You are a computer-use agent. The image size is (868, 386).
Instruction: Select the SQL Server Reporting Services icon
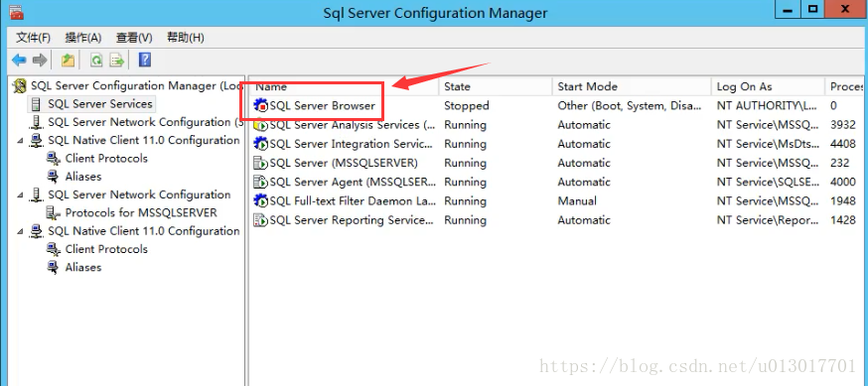pyautogui.click(x=261, y=220)
